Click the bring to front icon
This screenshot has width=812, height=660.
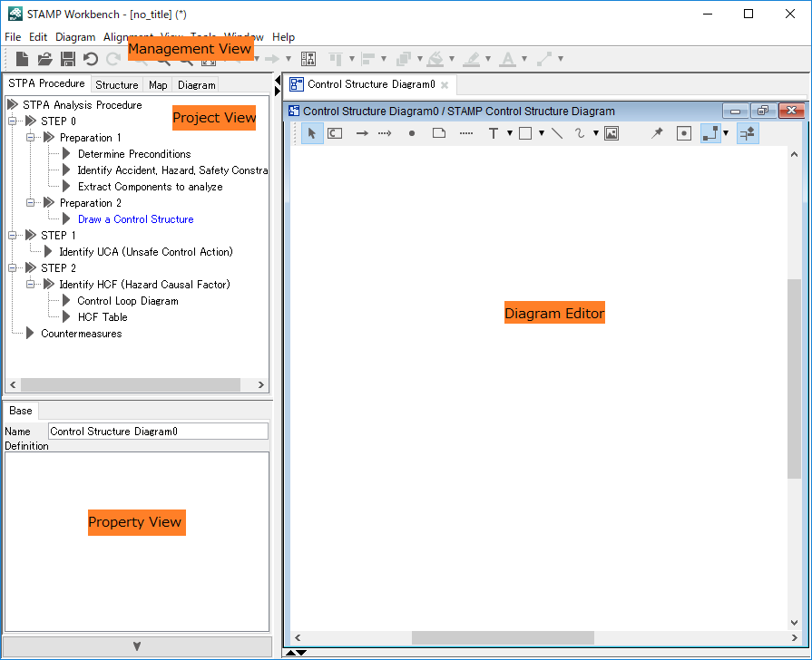404,59
